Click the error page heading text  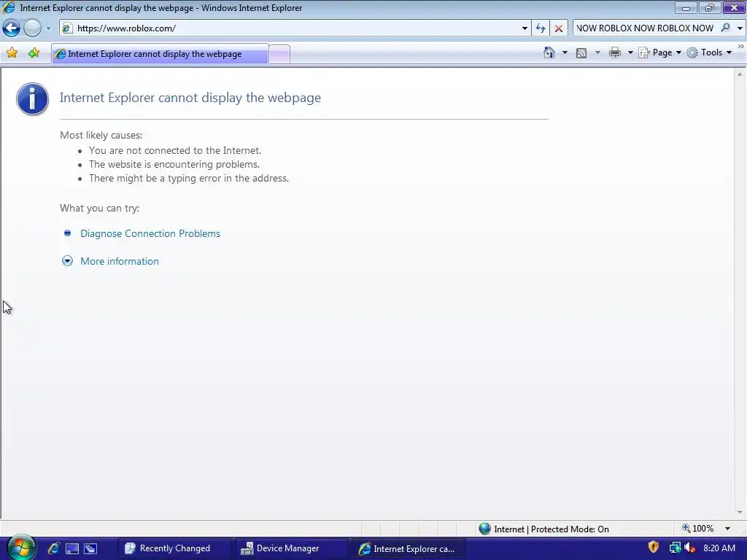coord(190,98)
